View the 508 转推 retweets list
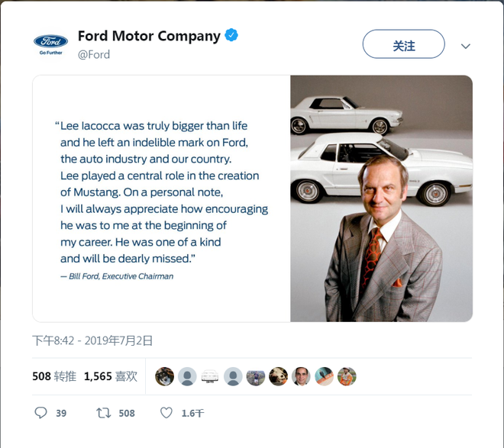The image size is (504, 448). pos(54,376)
